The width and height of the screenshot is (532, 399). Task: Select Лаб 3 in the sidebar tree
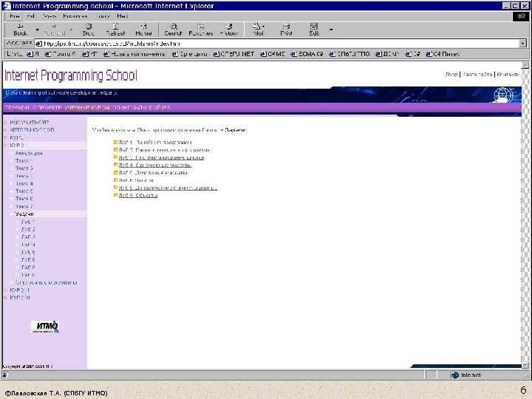pos(28,237)
